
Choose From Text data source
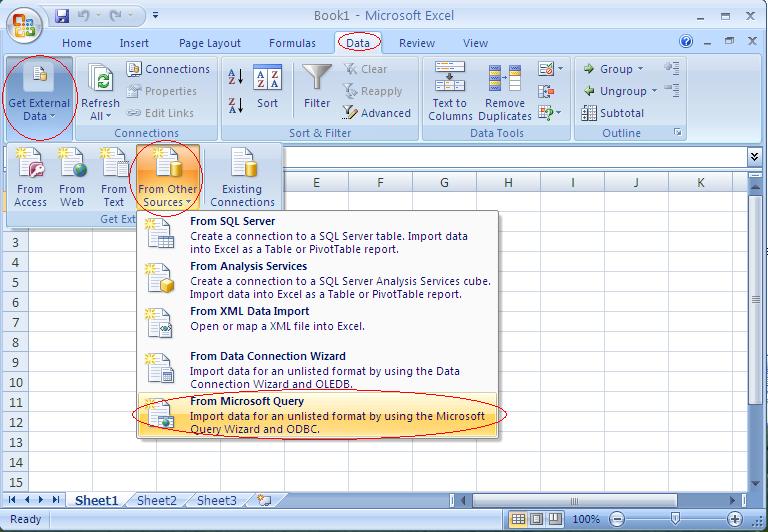(114, 178)
